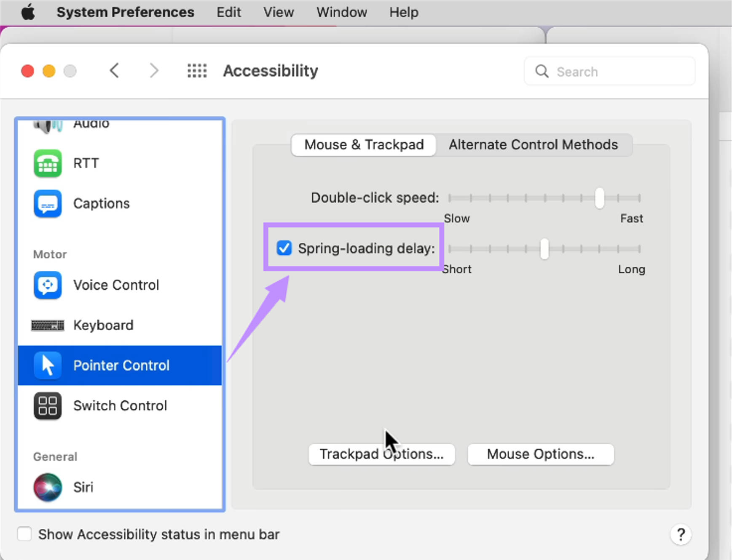Screen dimensions: 732x560
Task: Select the RTT icon in sidebar
Action: (x=48, y=163)
